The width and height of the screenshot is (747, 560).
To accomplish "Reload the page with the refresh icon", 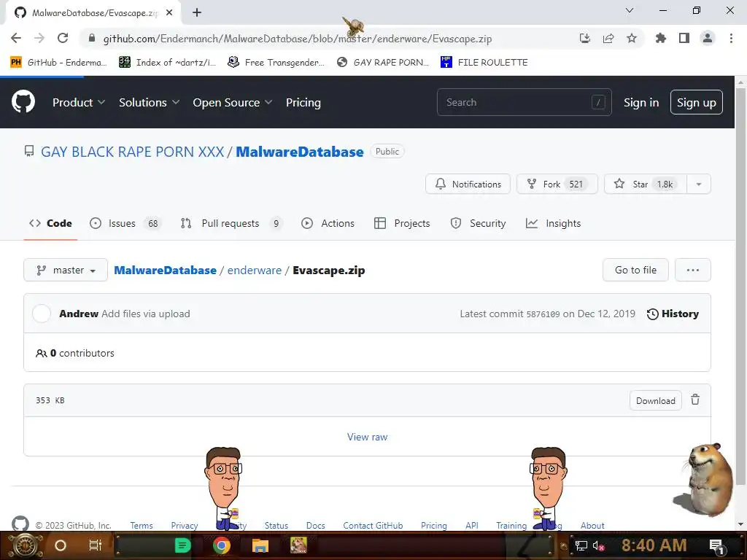I will 63,38.
